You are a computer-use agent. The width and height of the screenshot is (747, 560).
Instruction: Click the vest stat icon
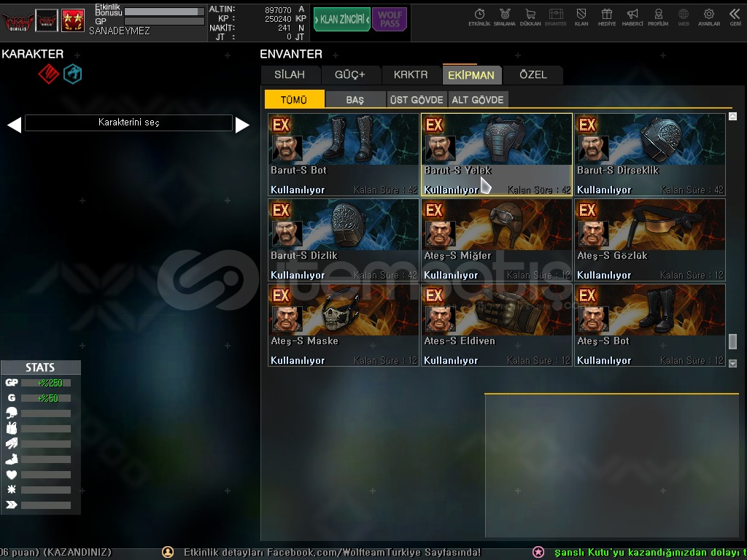coord(12,427)
